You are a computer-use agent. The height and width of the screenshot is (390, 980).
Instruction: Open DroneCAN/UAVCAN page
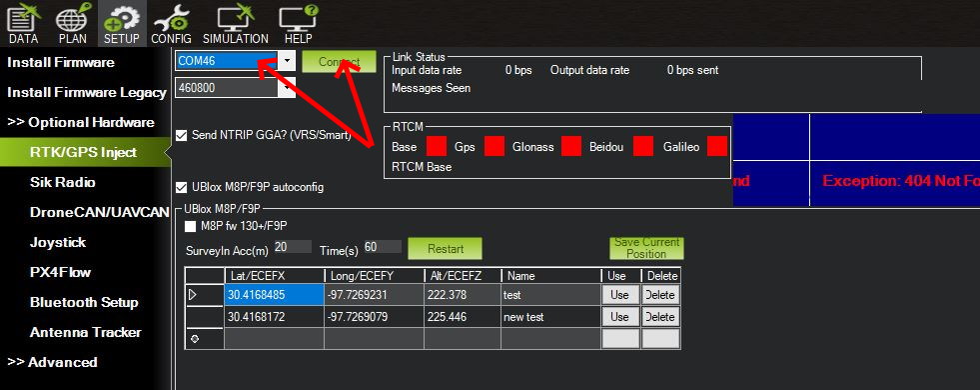pos(99,212)
